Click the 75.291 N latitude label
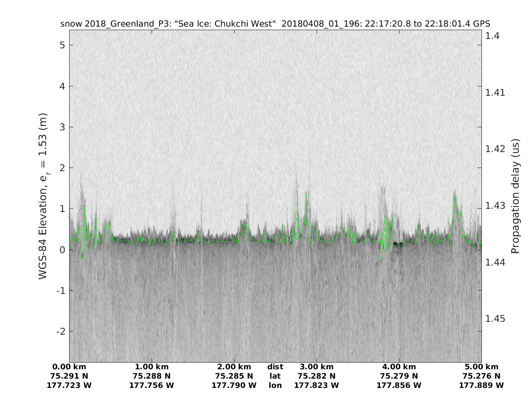 point(69,376)
